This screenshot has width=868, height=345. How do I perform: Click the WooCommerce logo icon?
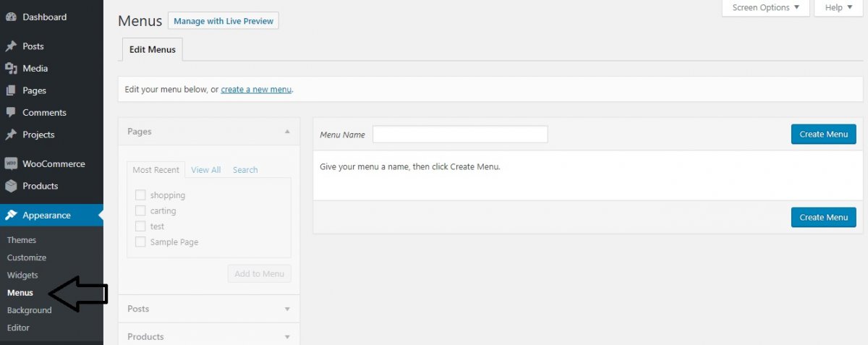(11, 164)
